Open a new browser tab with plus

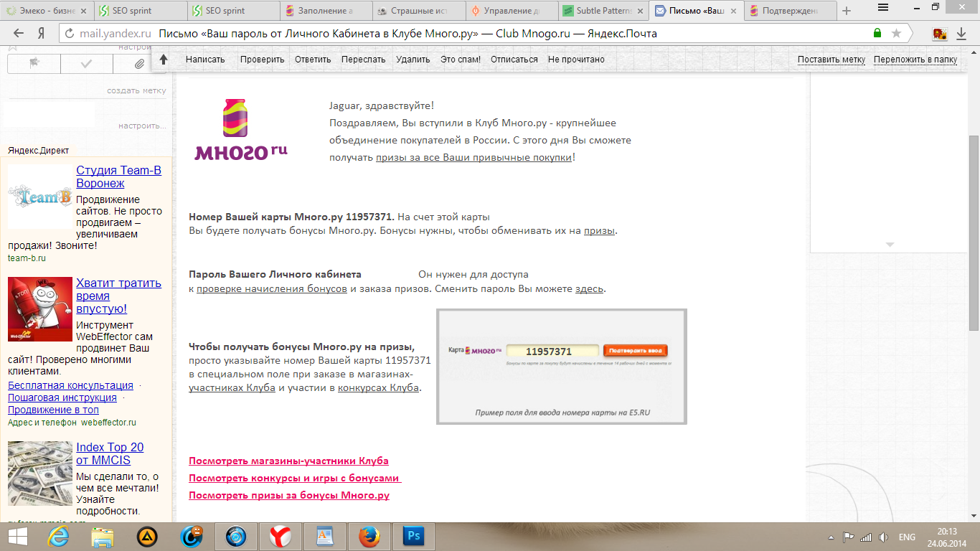[847, 11]
